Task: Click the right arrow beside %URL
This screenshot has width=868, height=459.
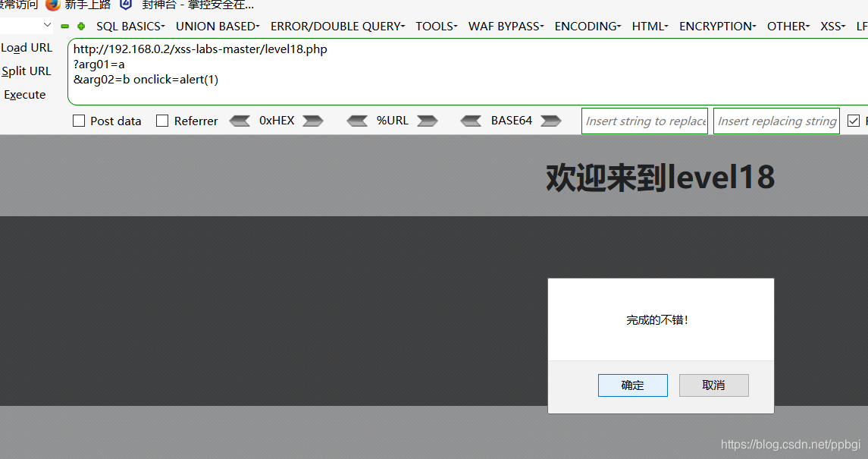Action: click(428, 121)
